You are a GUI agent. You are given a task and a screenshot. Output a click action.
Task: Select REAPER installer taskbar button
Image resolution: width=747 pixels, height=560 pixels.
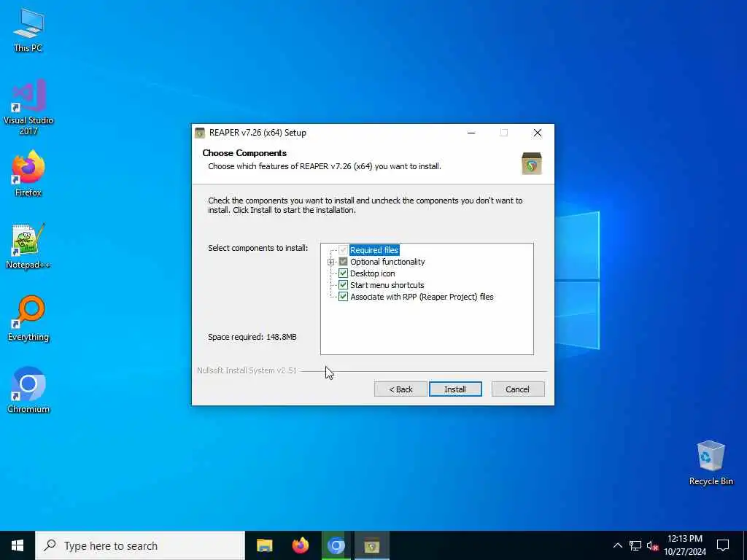click(371, 545)
